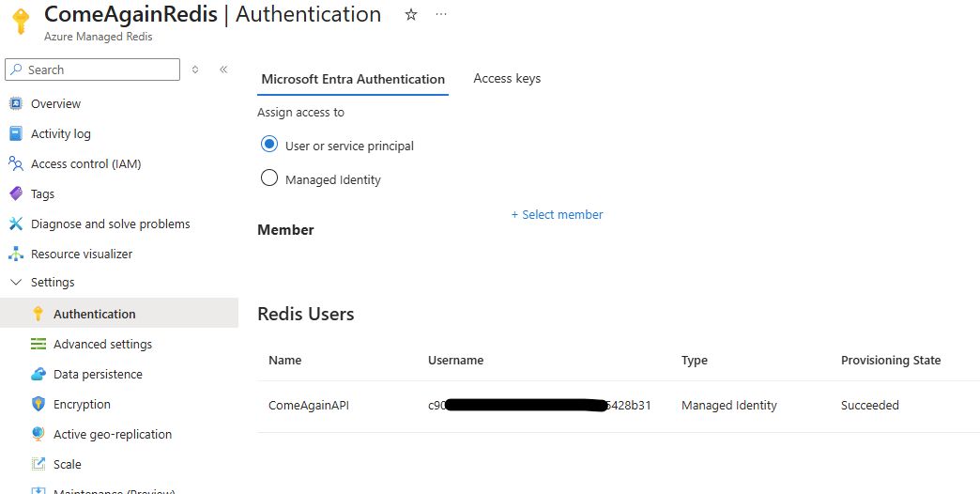The width and height of the screenshot is (980, 494).
Task: Sort by the Type column header
Action: 695,361
